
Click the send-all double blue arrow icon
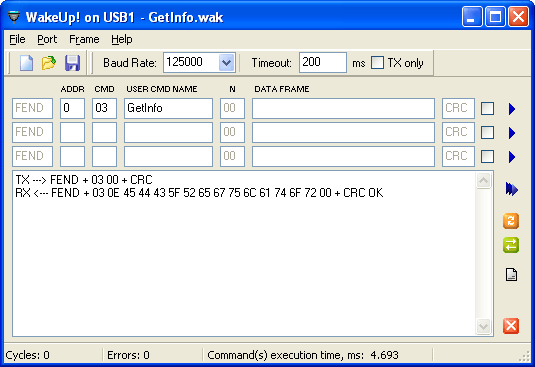click(x=511, y=189)
